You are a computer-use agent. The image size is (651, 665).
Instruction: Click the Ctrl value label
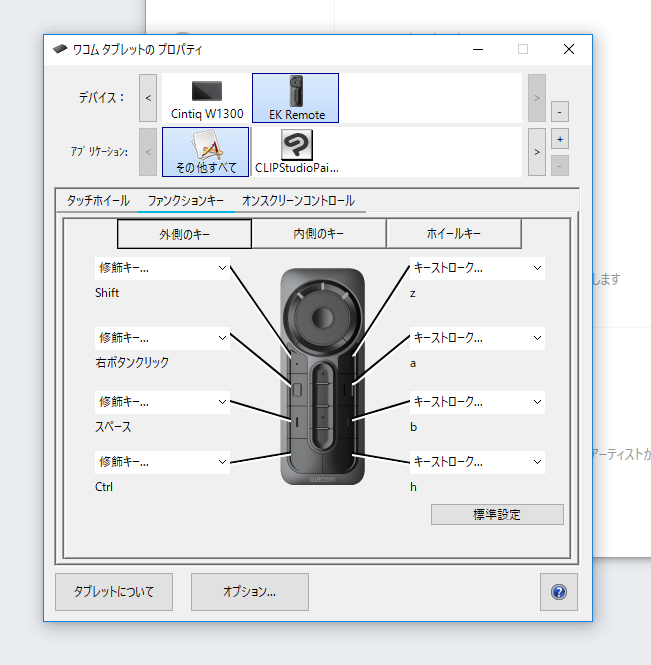[104, 486]
